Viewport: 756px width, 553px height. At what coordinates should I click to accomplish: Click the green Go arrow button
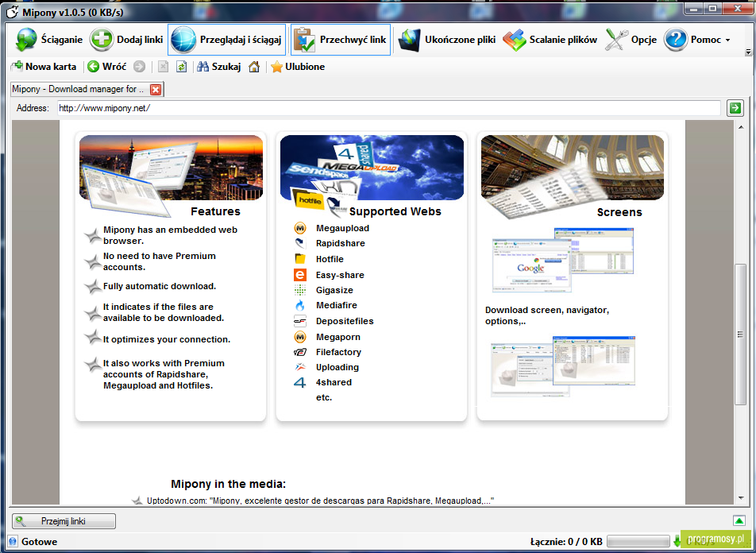pos(735,108)
